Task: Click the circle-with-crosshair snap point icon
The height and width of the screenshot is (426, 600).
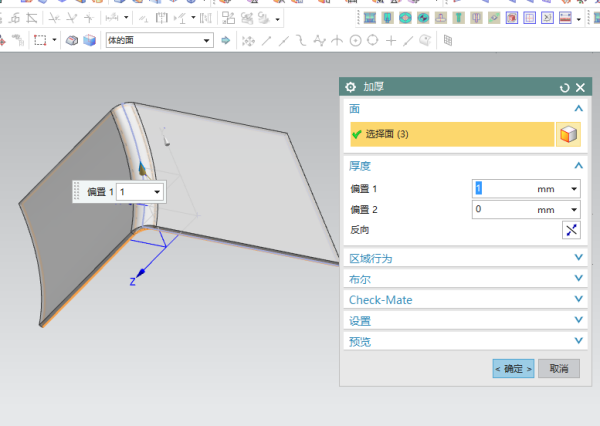Action: click(354, 40)
